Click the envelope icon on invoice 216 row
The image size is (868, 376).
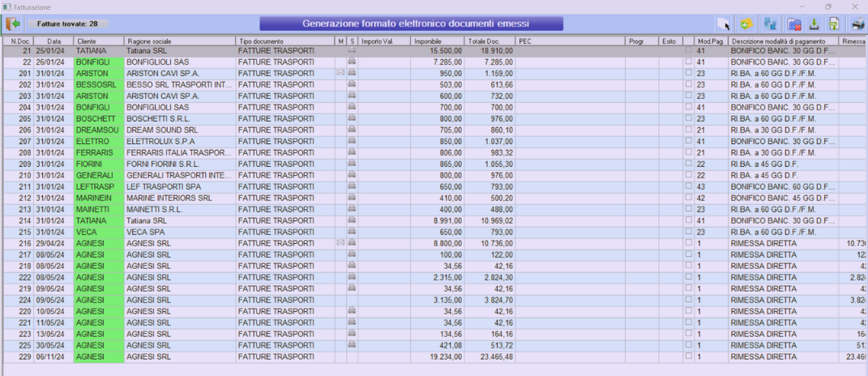point(340,242)
